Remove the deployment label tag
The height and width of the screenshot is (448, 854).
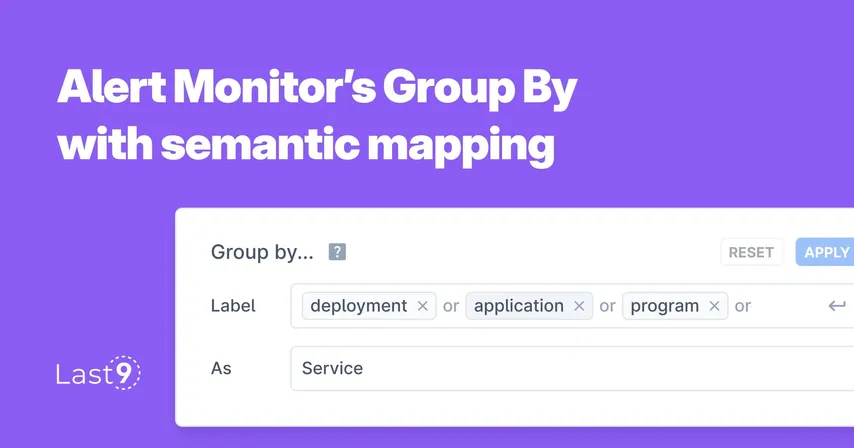pos(423,306)
